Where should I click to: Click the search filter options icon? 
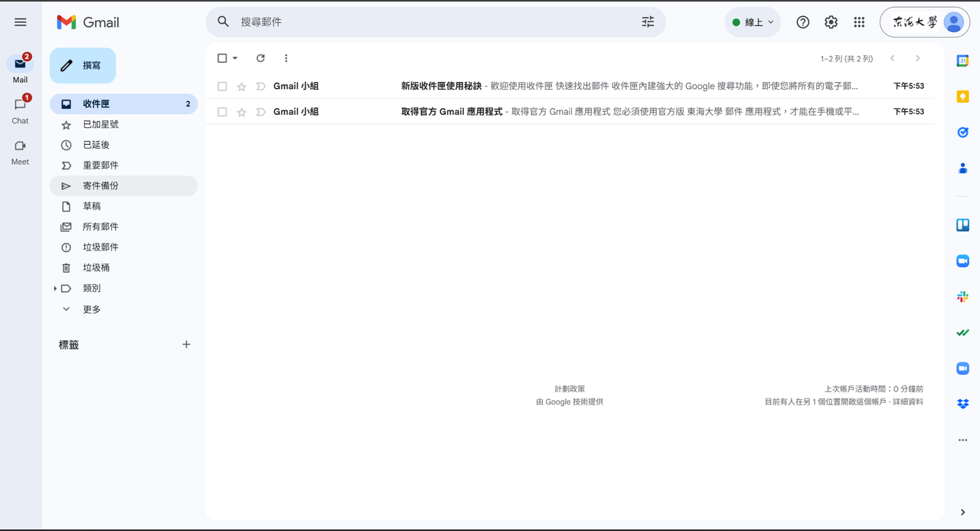(648, 22)
